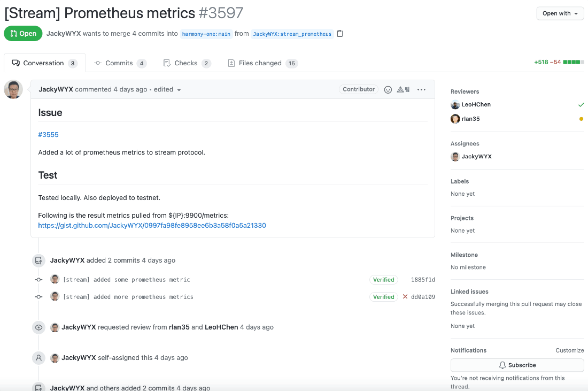Click the 'Milestone' sidebar heading
Viewport: 588px width, 391px height.
click(x=464, y=255)
